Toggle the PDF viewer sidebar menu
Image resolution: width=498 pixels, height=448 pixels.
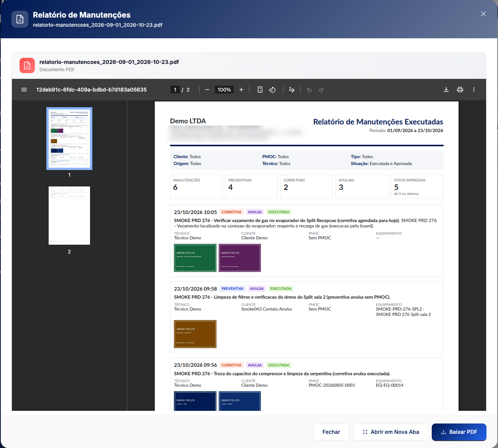coord(24,90)
